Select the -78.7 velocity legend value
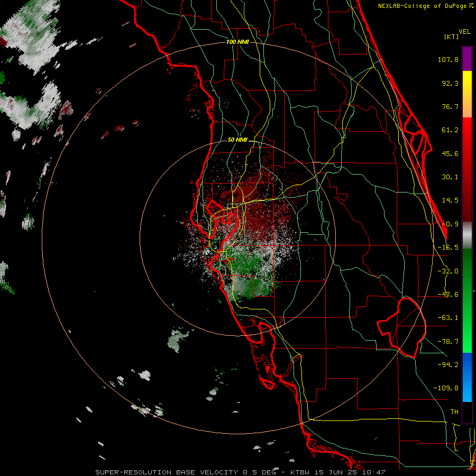 coord(448,342)
